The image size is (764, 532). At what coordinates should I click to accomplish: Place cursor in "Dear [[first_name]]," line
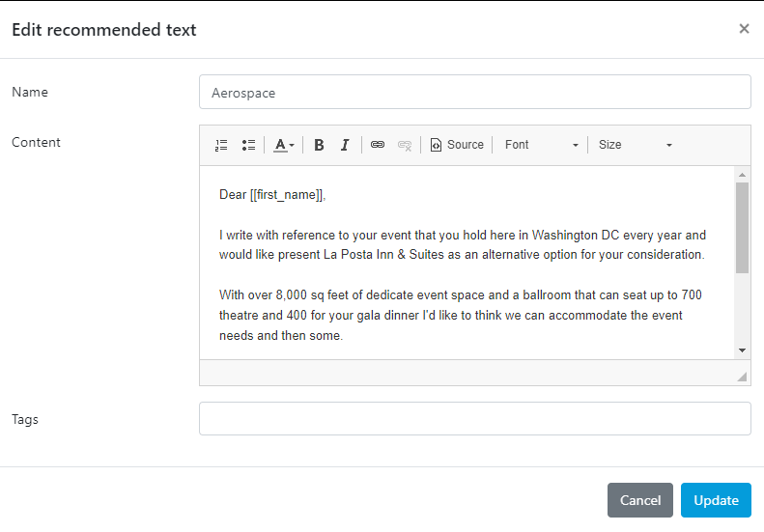pos(272,195)
